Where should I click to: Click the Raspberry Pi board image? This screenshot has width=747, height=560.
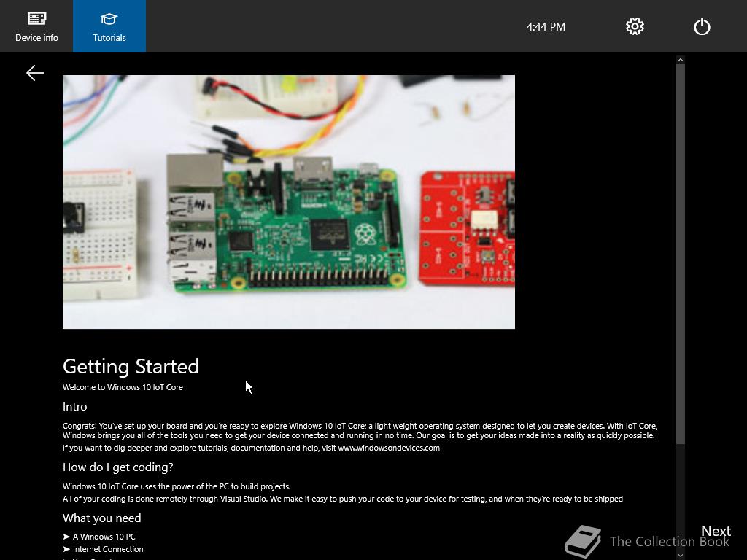click(x=289, y=202)
